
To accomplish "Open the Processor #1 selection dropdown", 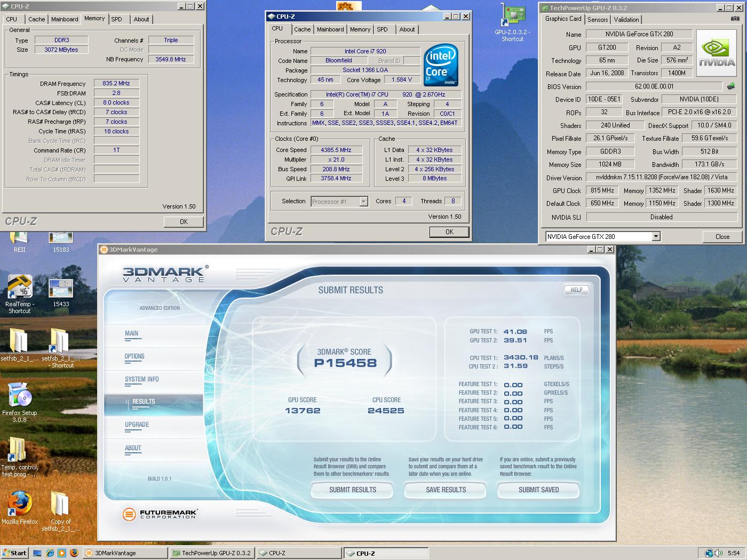I will pos(363,202).
